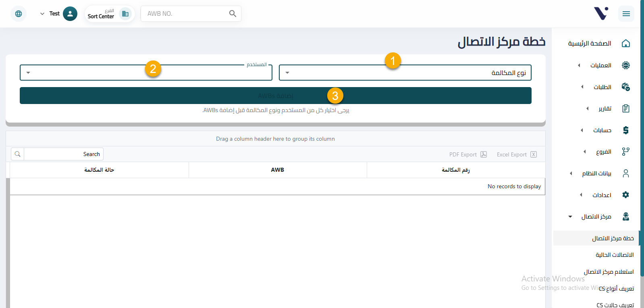Sort by حالة المكالمة column header
The height and width of the screenshot is (308, 644).
pos(99,170)
